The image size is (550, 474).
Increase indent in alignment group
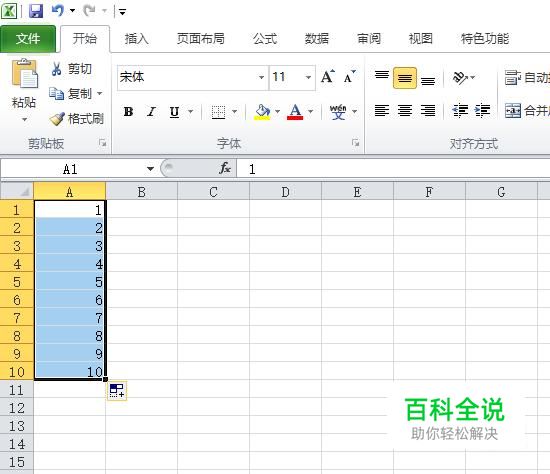point(482,111)
